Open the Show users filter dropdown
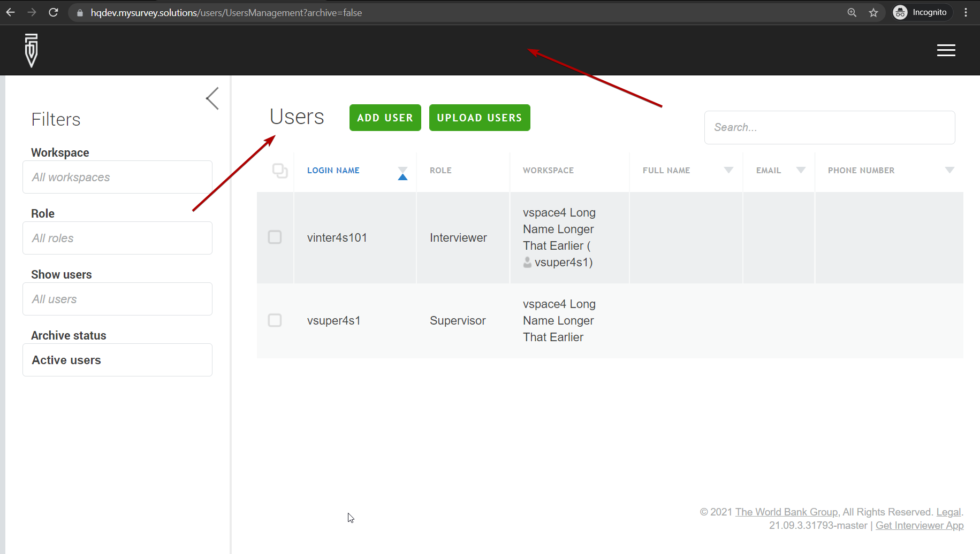 pyautogui.click(x=117, y=299)
